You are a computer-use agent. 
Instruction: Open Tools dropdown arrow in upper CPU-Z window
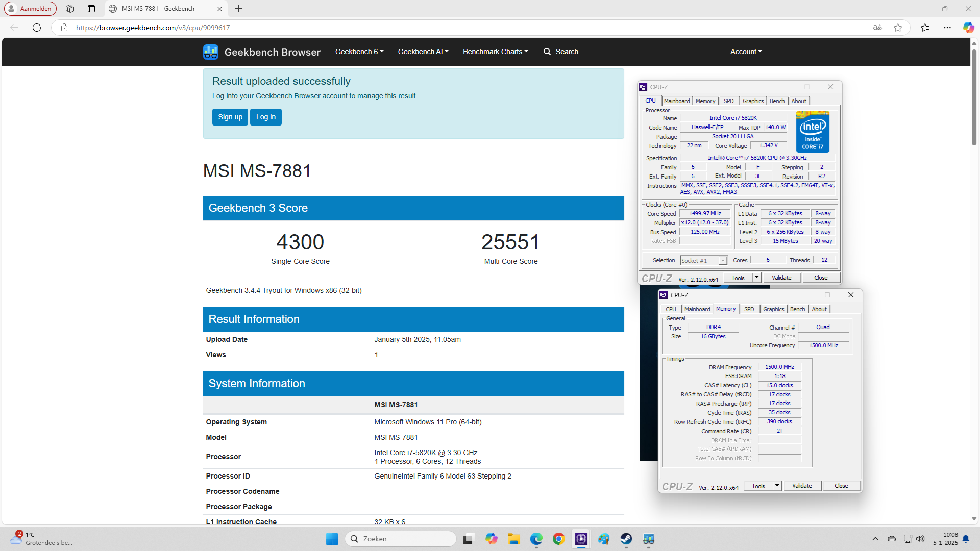756,278
